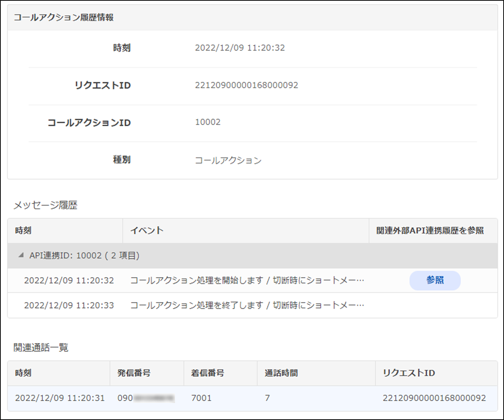Click request ID 22120900000168000092 in call row
The image size is (504, 420).
pyautogui.click(x=434, y=398)
